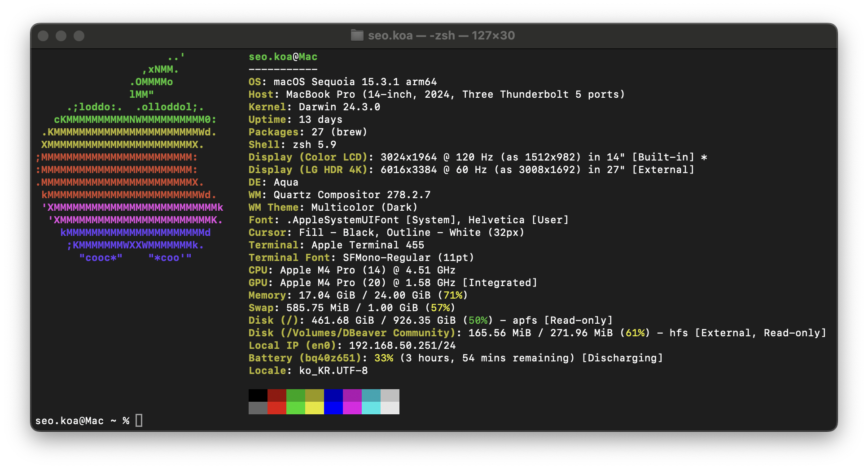Minimize the Terminal window with the middle title bar button
Screen dimensions: 868x469
[61, 36]
